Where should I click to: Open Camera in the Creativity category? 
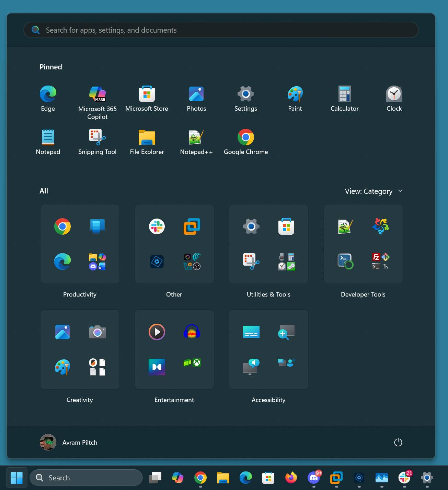pyautogui.click(x=97, y=332)
